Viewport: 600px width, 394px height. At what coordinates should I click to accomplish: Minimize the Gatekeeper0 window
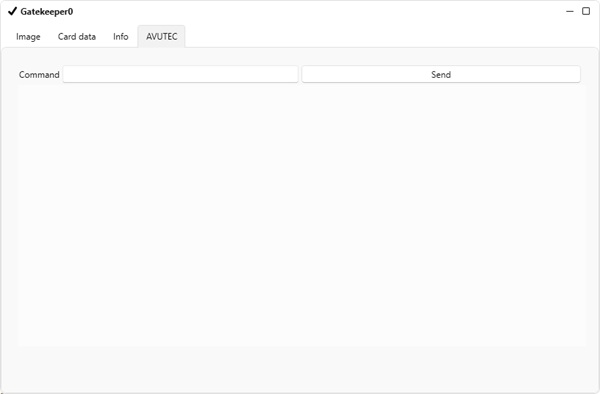(x=569, y=11)
